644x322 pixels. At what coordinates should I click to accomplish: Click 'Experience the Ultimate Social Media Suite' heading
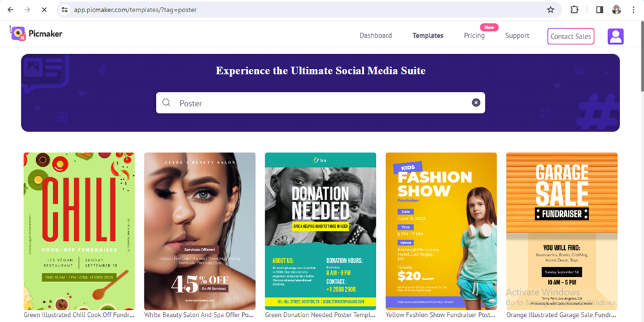[321, 71]
